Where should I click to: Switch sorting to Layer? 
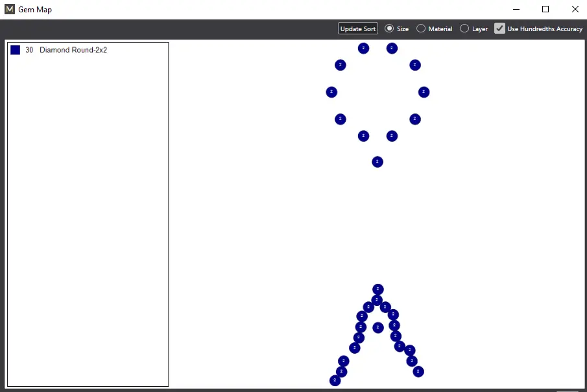pyautogui.click(x=464, y=29)
